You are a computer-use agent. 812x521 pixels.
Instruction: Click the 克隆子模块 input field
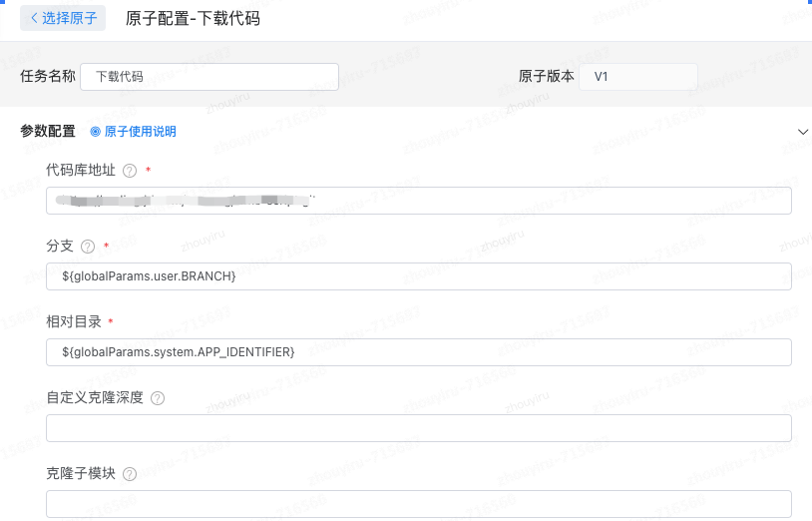click(419, 504)
